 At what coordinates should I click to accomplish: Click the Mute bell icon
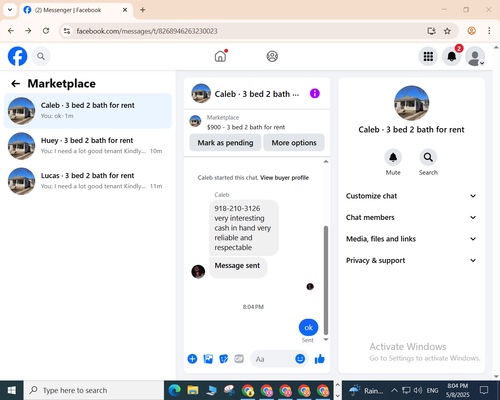(393, 157)
